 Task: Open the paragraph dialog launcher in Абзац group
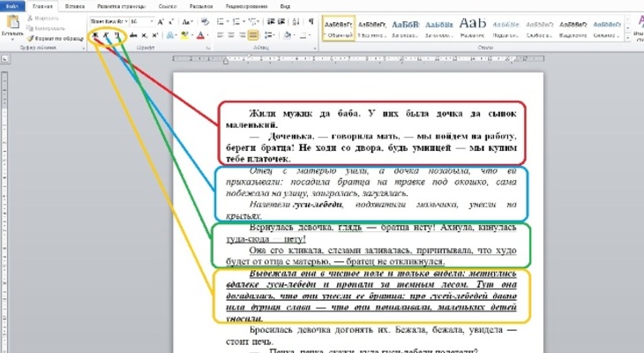click(x=315, y=49)
